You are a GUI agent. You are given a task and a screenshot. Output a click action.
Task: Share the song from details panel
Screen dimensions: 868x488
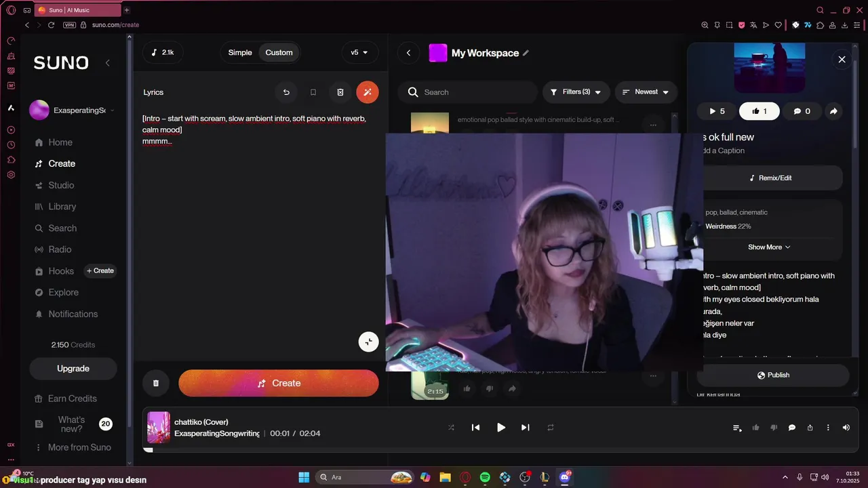tap(833, 111)
